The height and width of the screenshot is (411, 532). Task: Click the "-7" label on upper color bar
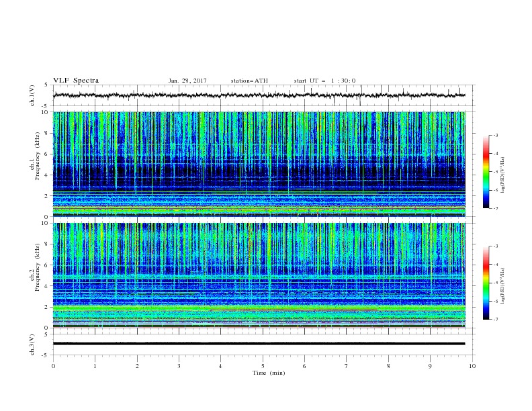tap(495, 208)
